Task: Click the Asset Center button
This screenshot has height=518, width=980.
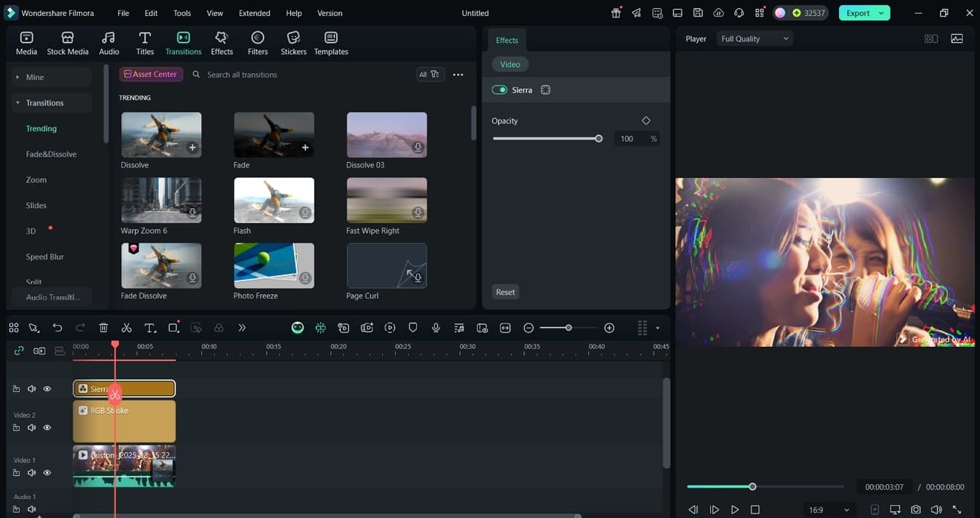Action: tap(151, 74)
